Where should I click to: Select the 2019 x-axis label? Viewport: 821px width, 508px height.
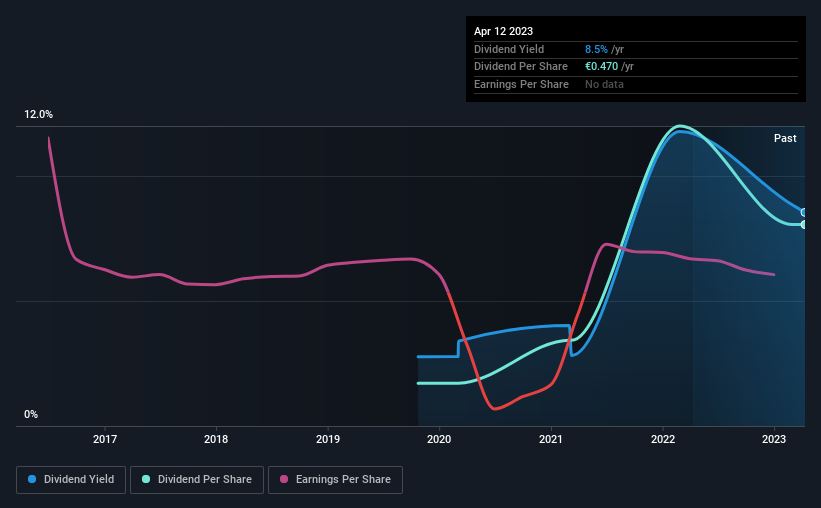click(x=328, y=439)
